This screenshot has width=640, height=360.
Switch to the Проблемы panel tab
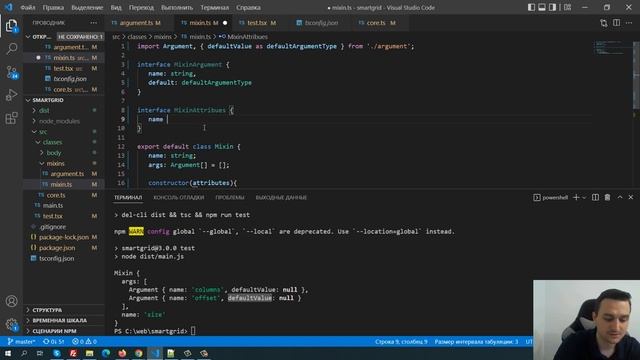[x=230, y=198]
